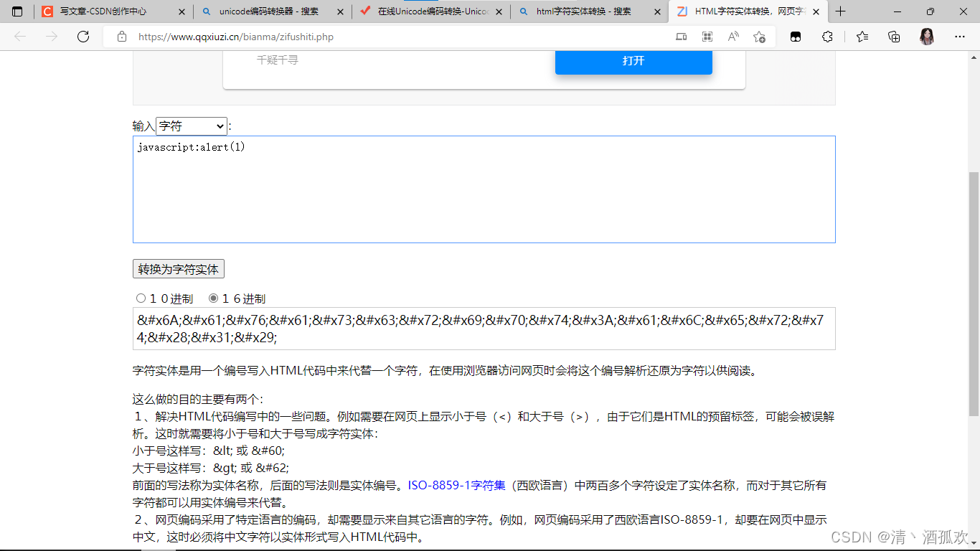Open the send-to-device icon in address bar
980x551 pixels.
click(681, 37)
